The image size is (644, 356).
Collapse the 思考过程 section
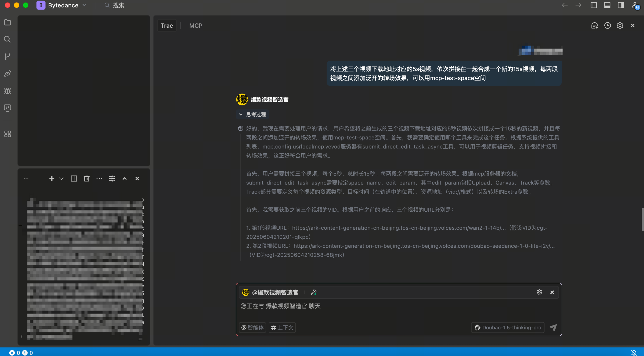pos(252,114)
